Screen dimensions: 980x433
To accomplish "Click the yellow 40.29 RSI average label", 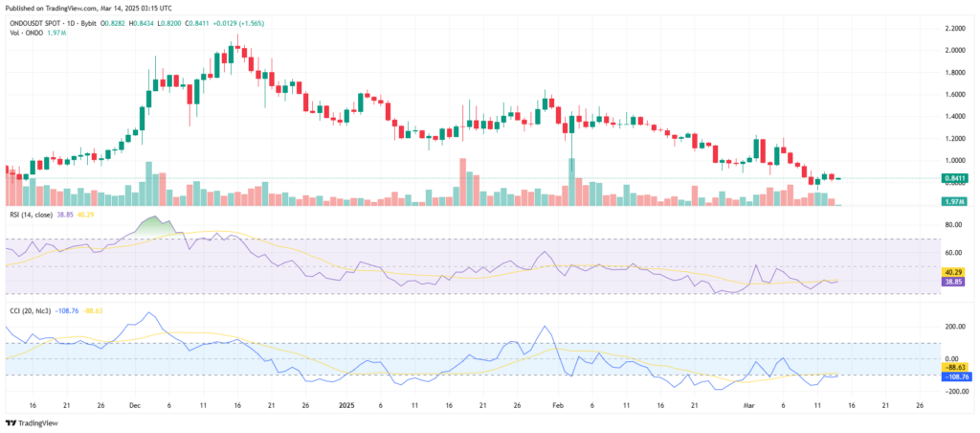I will click(951, 272).
